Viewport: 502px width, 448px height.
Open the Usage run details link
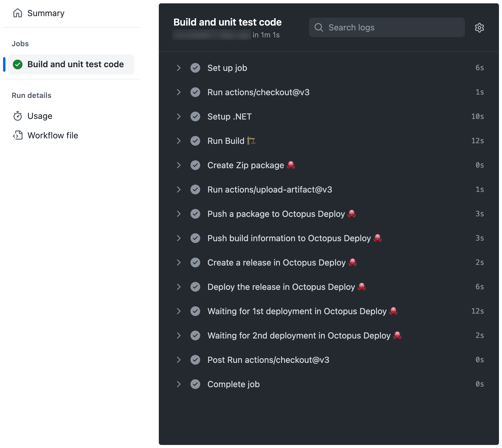tap(40, 116)
